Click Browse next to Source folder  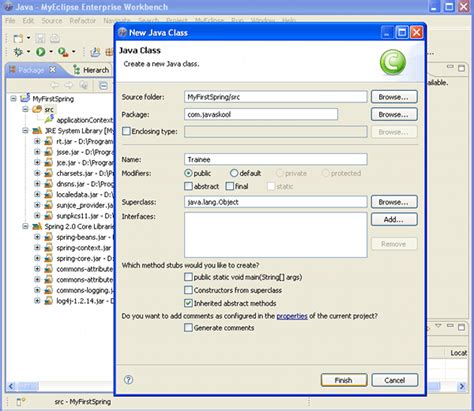coord(394,97)
